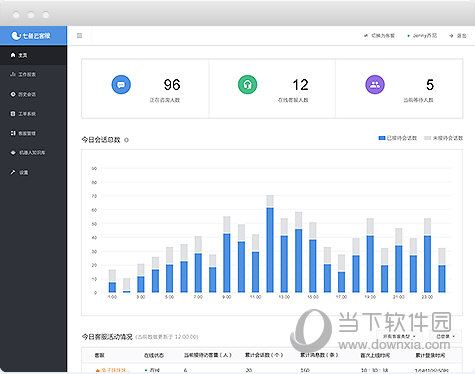Image resolution: width=475 pixels, height=374 pixels.
Task: Select the 历史会话 history icon
Action: [13, 94]
